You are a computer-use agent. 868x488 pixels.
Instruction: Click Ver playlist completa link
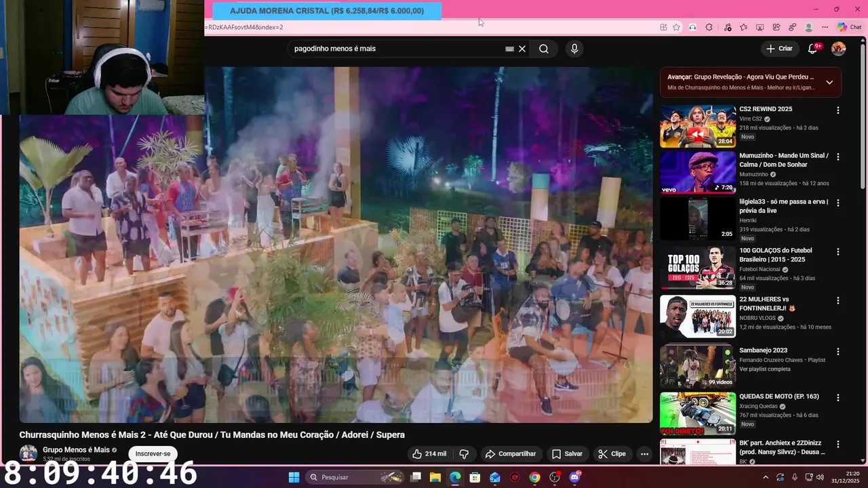tap(765, 369)
